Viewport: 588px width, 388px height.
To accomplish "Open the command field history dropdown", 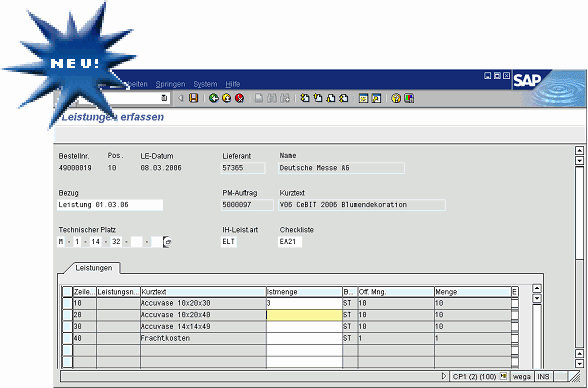I will point(164,98).
